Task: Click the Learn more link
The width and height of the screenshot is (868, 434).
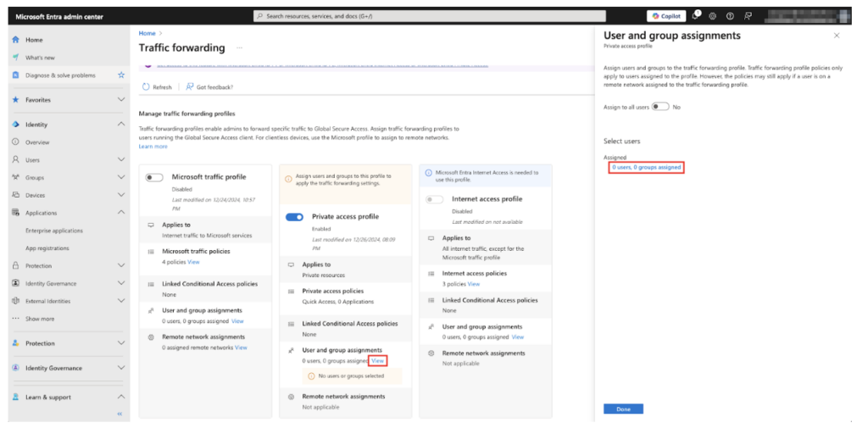Action: [x=153, y=147]
